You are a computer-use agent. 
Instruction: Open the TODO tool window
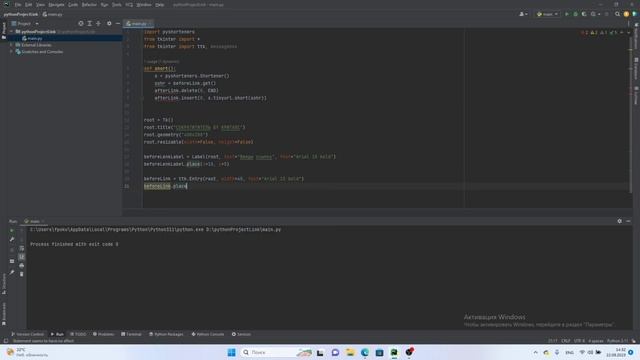point(78,334)
